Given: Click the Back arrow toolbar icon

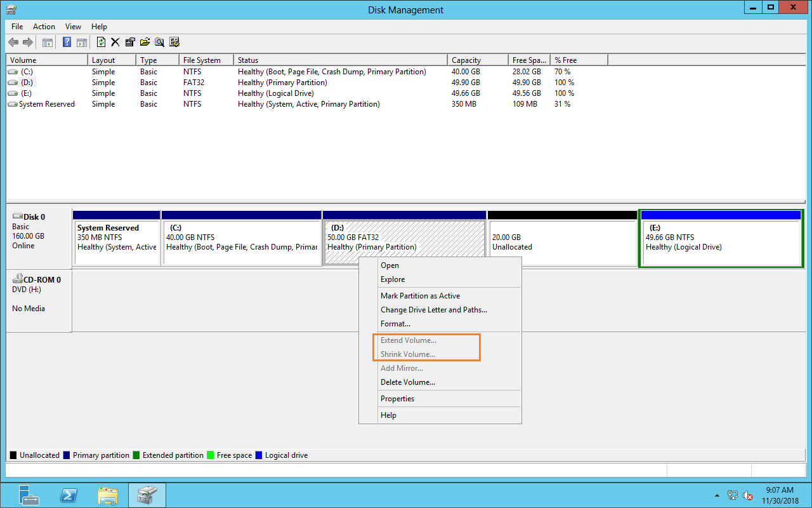Looking at the screenshot, I should pos(13,43).
